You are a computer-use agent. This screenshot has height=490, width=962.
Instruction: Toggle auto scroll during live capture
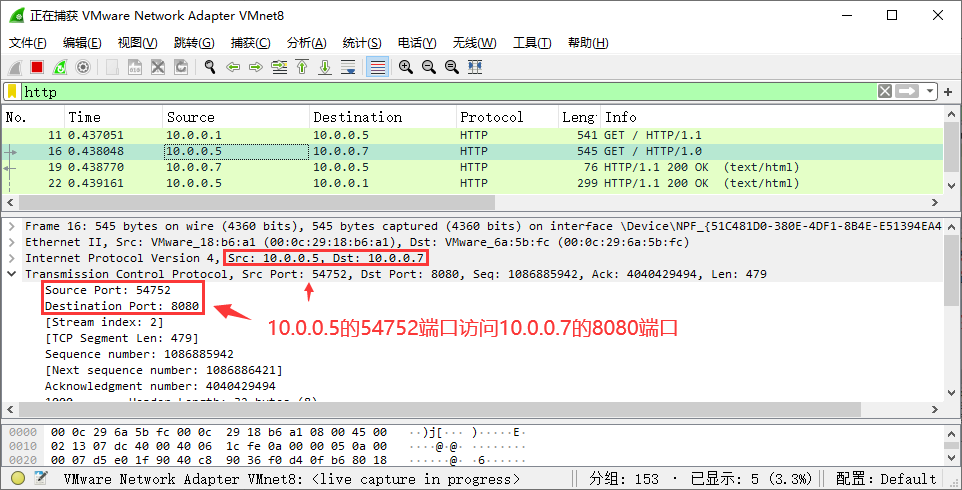coord(348,67)
